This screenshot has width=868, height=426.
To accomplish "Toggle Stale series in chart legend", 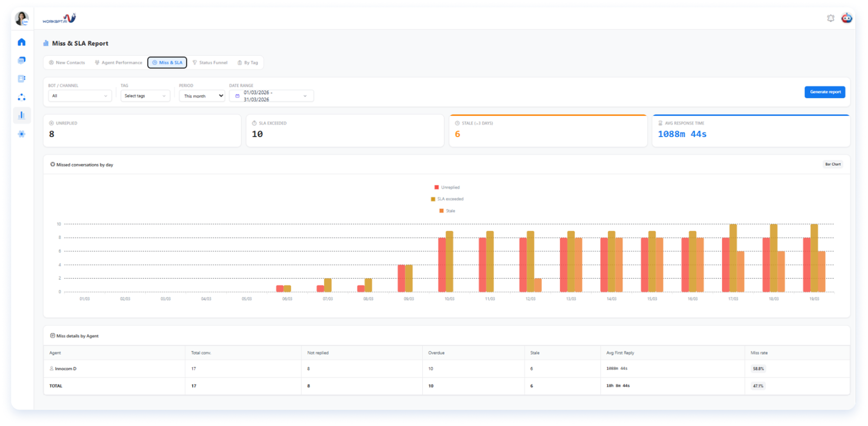I will point(447,211).
